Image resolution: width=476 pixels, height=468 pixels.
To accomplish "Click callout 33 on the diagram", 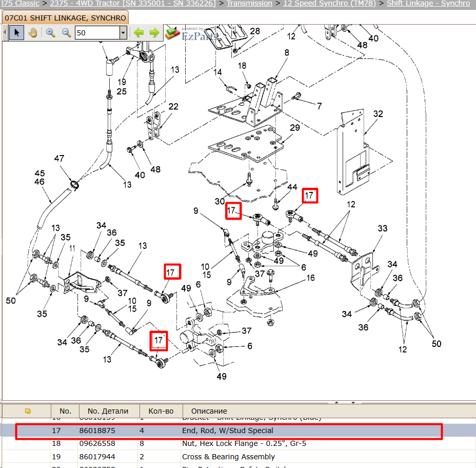I will click(383, 228).
